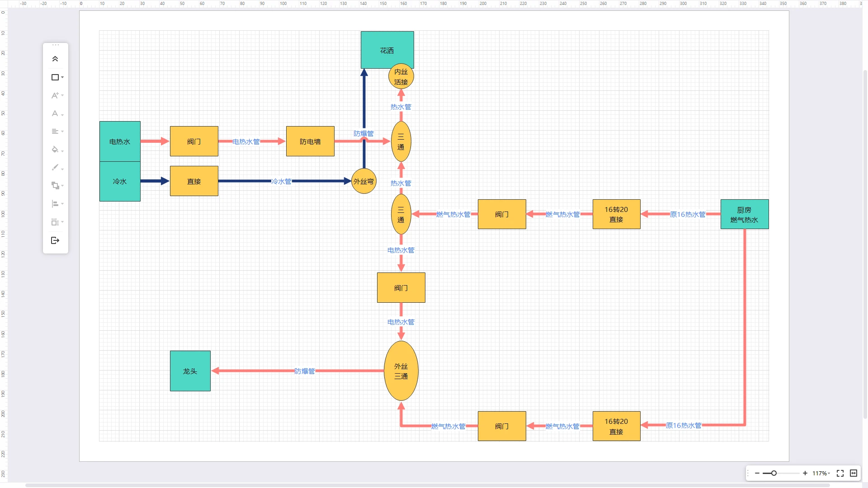Choose the fill bucket tool

point(55,150)
